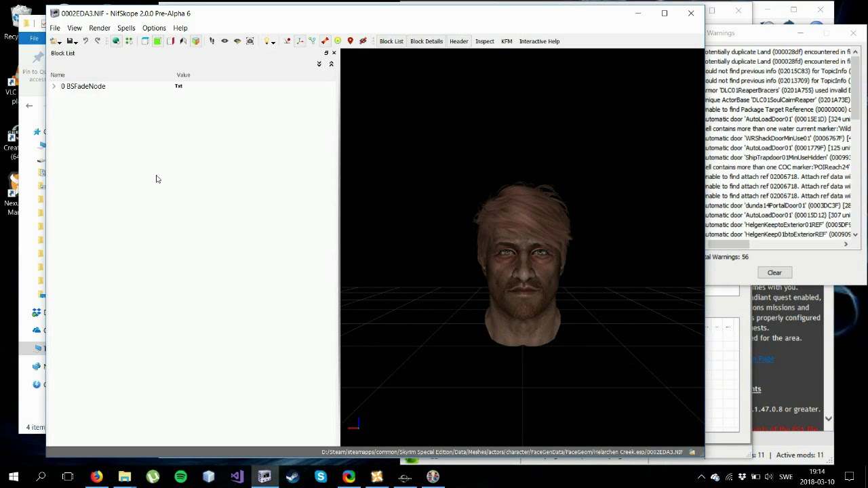Float the Block List panel
The width and height of the screenshot is (868, 488).
point(326,53)
